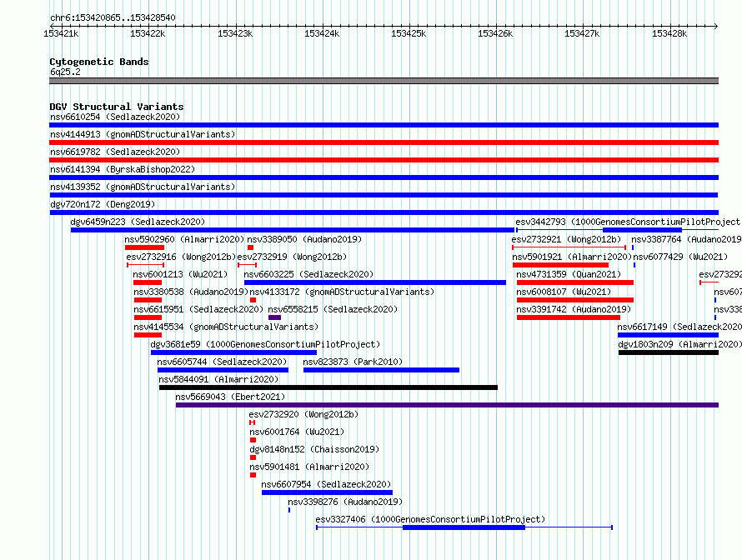This screenshot has width=742, height=560.
Task: Click the dgv1803n209 (Almarri2020) label
Action: [679, 344]
